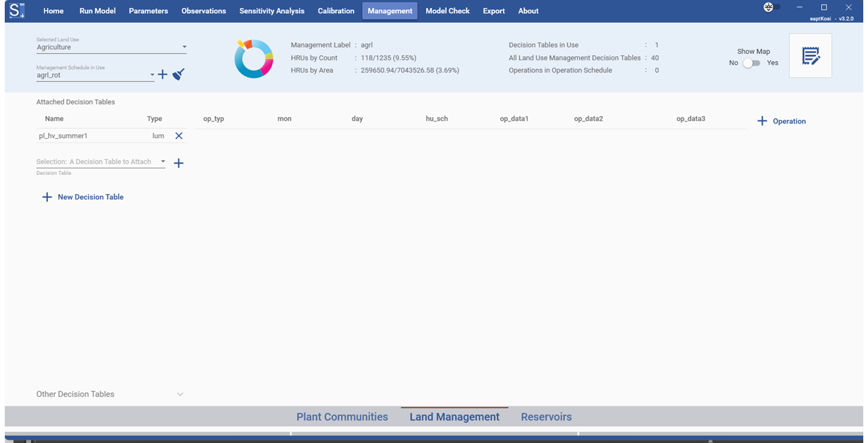Add a new Operation
This screenshot has height=443, width=868.
(781, 121)
